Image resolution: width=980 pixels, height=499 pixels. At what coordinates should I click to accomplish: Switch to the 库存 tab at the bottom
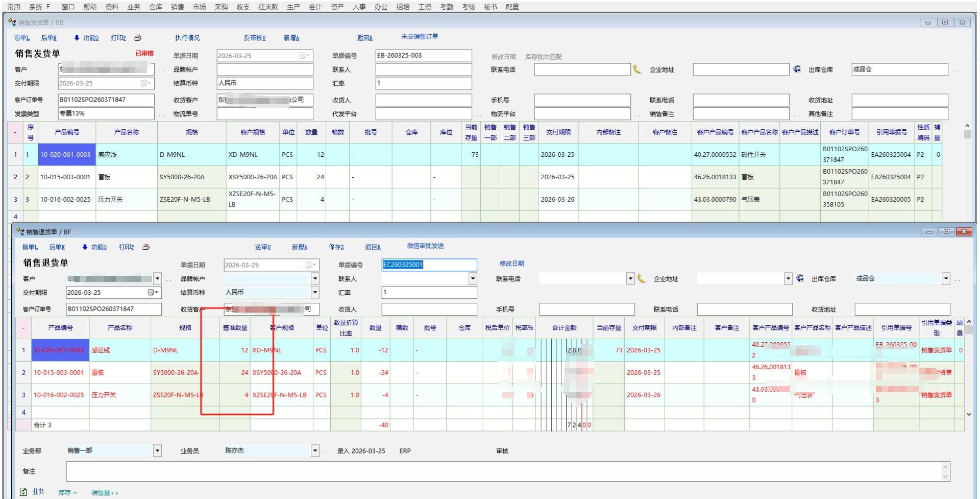click(x=67, y=493)
